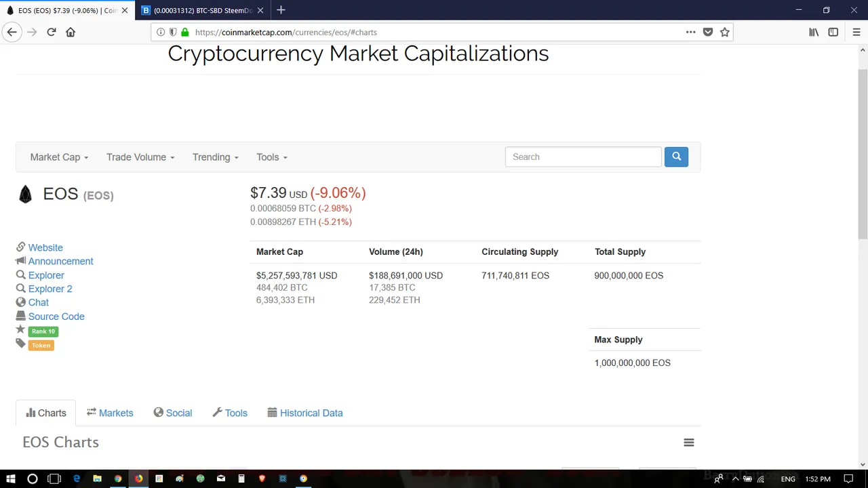Open the page actions three-dot menu
The width and height of the screenshot is (868, 488).
(690, 32)
